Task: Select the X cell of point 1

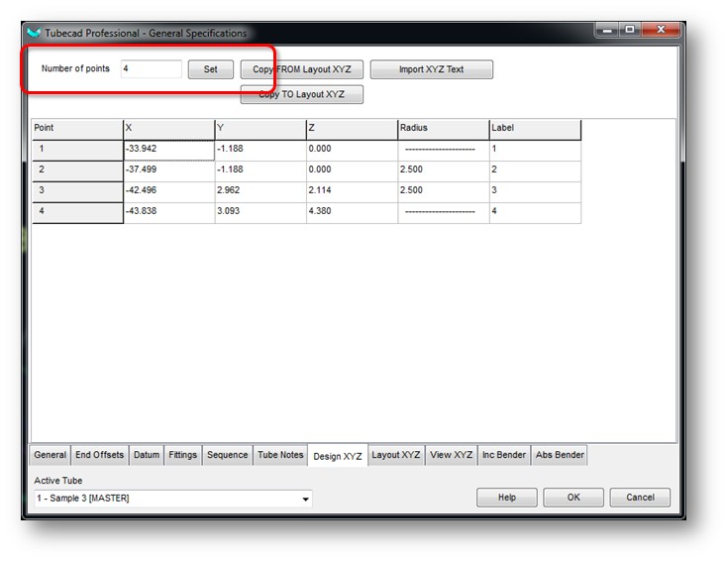Action: [168, 150]
